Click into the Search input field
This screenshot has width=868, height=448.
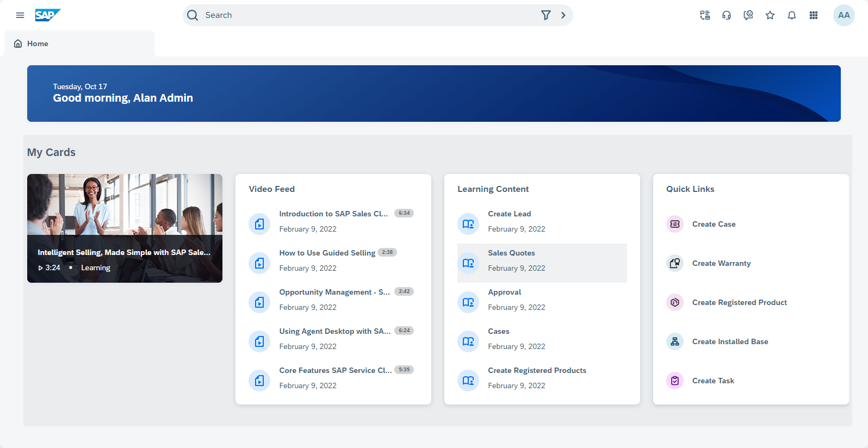[x=370, y=15]
